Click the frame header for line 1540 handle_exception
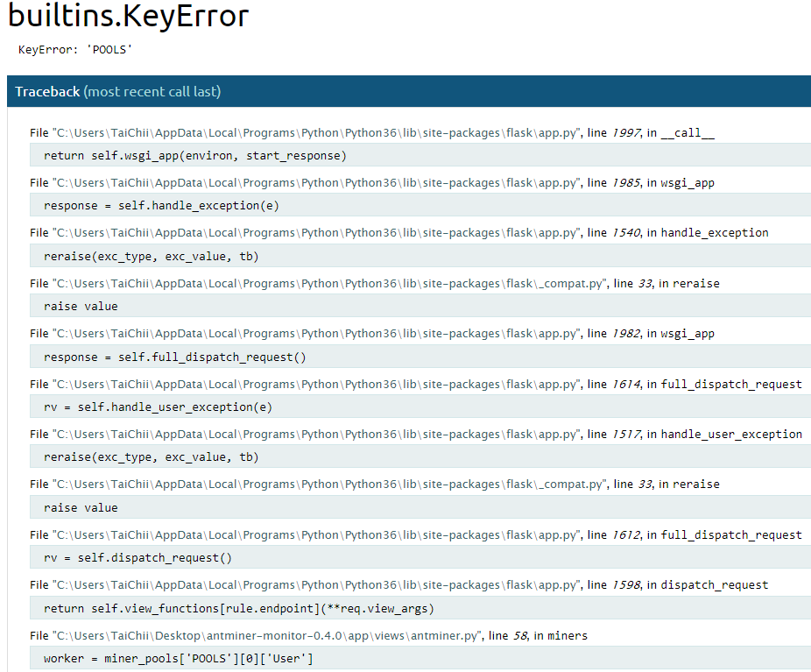The image size is (811, 672). (398, 233)
